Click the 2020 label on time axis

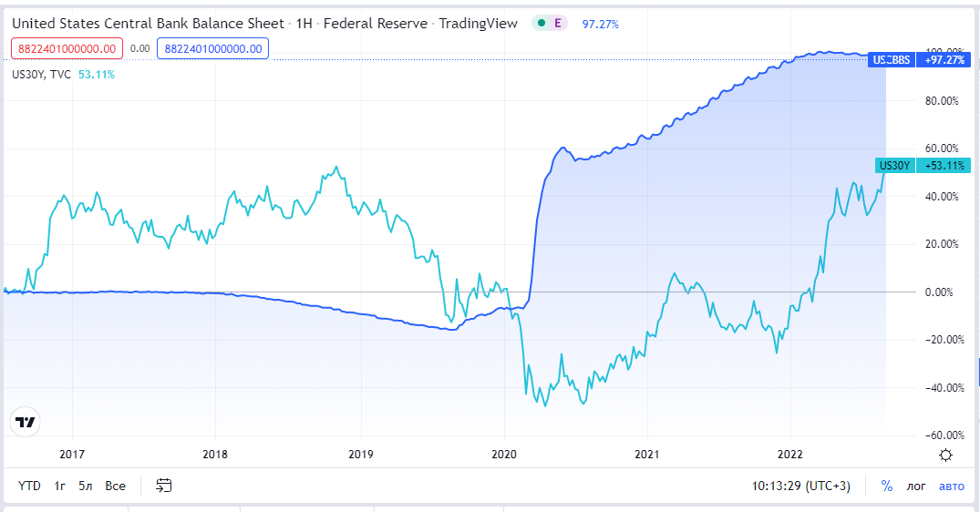pos(503,454)
